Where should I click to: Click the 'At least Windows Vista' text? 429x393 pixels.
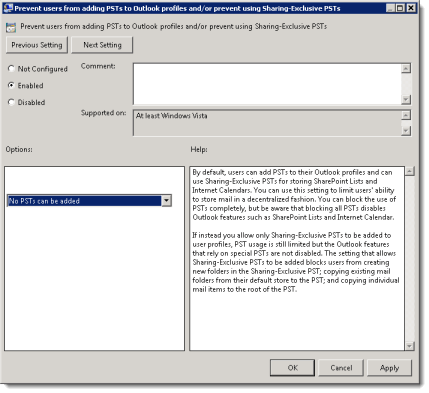tap(171, 116)
